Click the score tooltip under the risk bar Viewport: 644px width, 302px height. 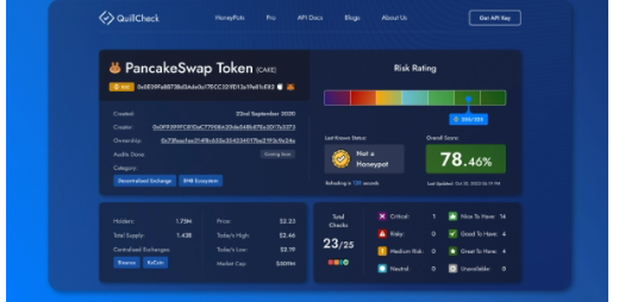tap(469, 119)
